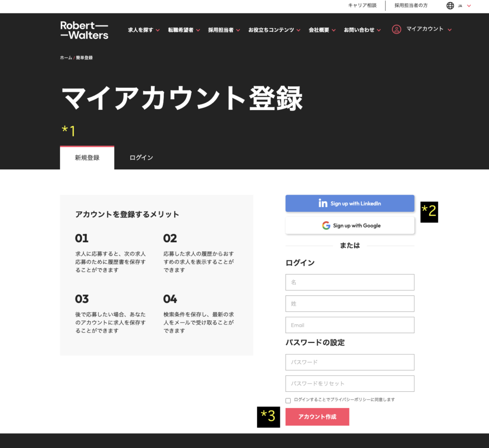The height and width of the screenshot is (448, 489).
Task: Click the キャリア相談 top link
Action: click(x=362, y=5)
